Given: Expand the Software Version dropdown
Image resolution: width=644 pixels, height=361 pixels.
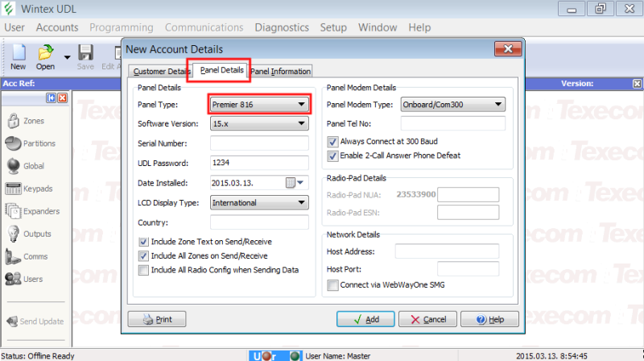Looking at the screenshot, I should [300, 123].
